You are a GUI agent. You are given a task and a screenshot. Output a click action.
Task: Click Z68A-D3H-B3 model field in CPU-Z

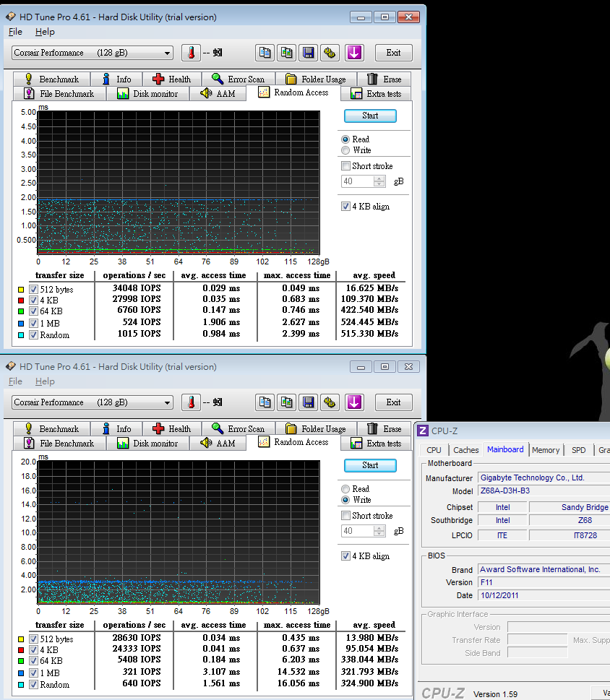(544, 491)
